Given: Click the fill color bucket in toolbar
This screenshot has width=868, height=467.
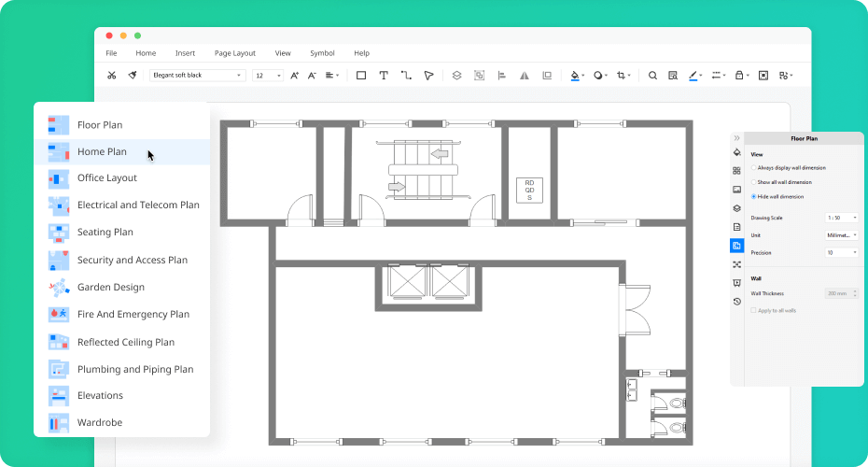Looking at the screenshot, I should click(x=576, y=76).
